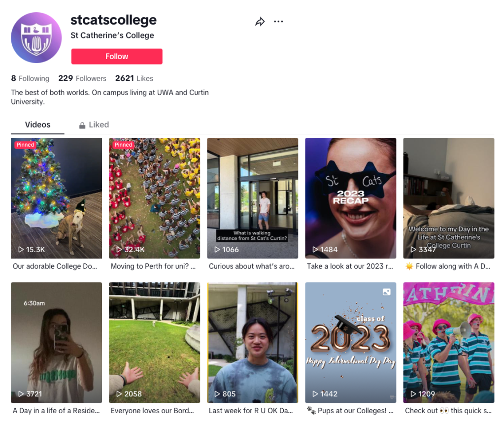Screen dimensions: 504x421
Task: Open the pinned aerial crowd video
Action: pos(154,198)
